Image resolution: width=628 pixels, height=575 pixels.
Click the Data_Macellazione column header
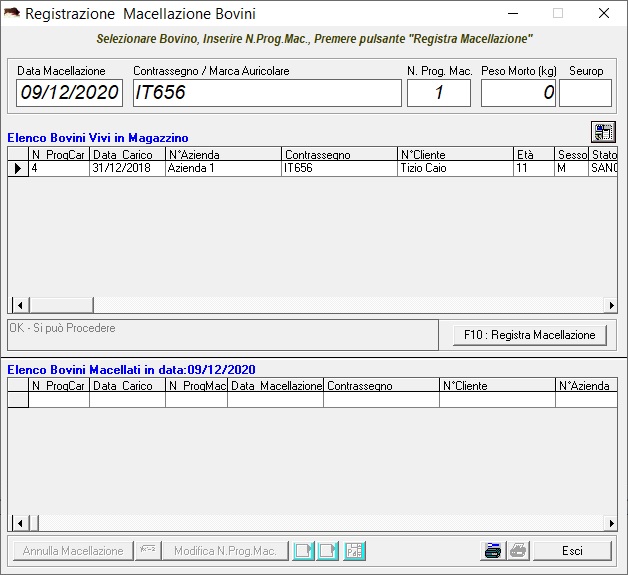276,386
